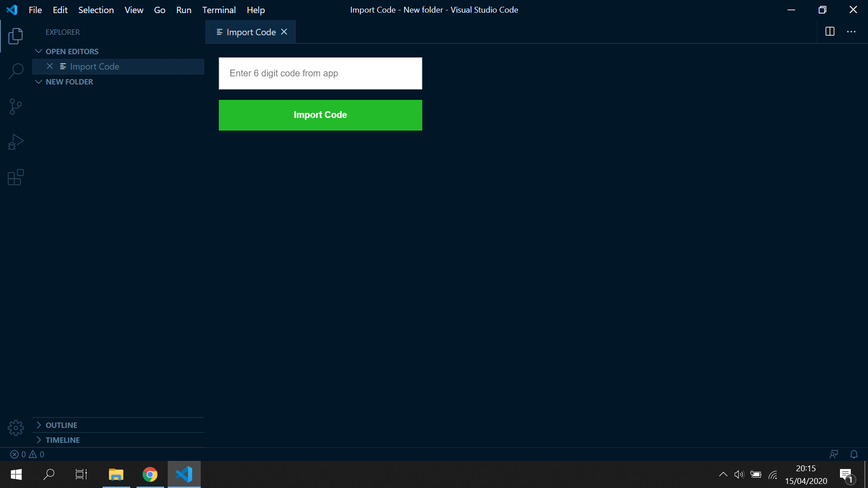Click the split editor right icon
The width and height of the screenshot is (868, 488).
tap(830, 32)
